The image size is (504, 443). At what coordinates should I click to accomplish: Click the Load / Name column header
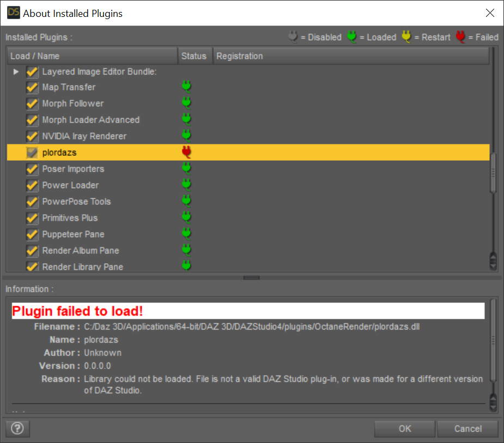(x=93, y=56)
